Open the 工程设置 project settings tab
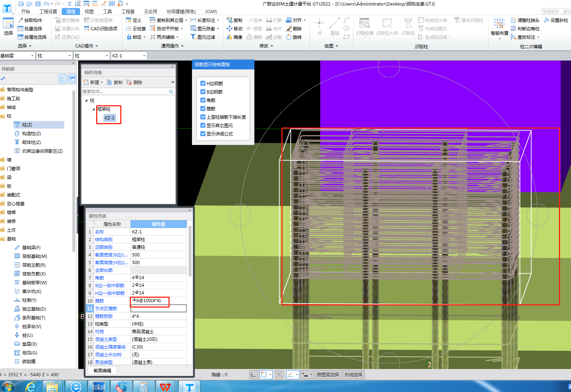This screenshot has height=392, width=571. 48,11
